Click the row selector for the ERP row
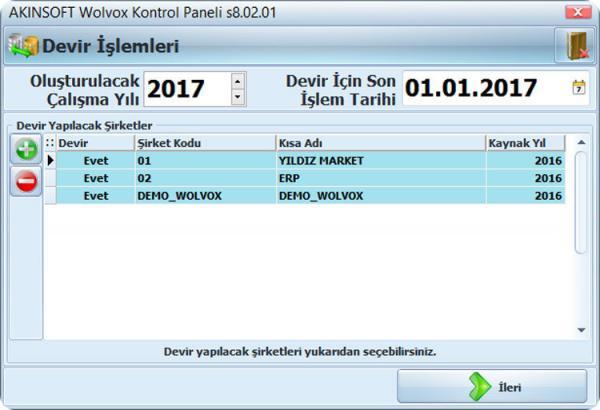This screenshot has width=600, height=410. pyautogui.click(x=50, y=178)
